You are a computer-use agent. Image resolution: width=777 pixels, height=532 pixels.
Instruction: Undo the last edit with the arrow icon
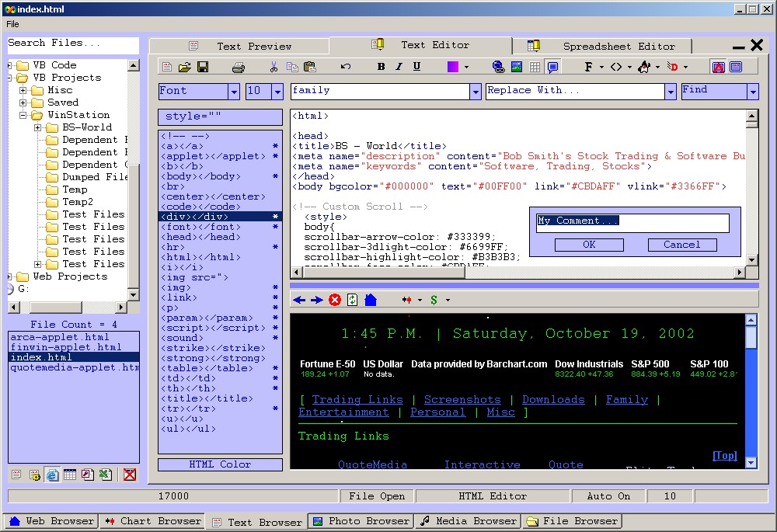coord(346,66)
